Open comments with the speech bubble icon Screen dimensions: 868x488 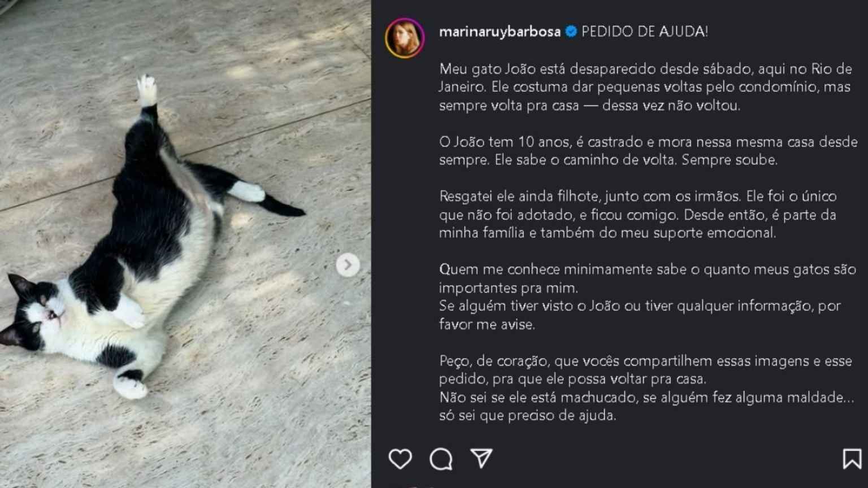click(x=441, y=459)
